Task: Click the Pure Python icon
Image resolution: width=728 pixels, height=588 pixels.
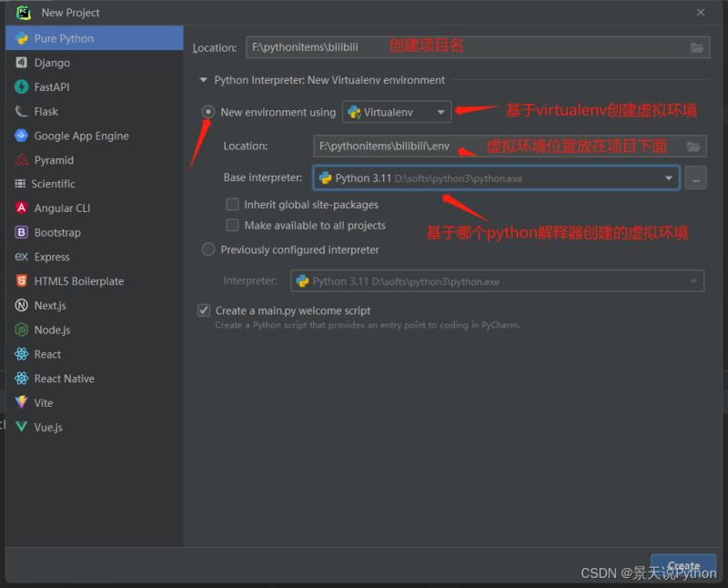Action: click(x=22, y=38)
